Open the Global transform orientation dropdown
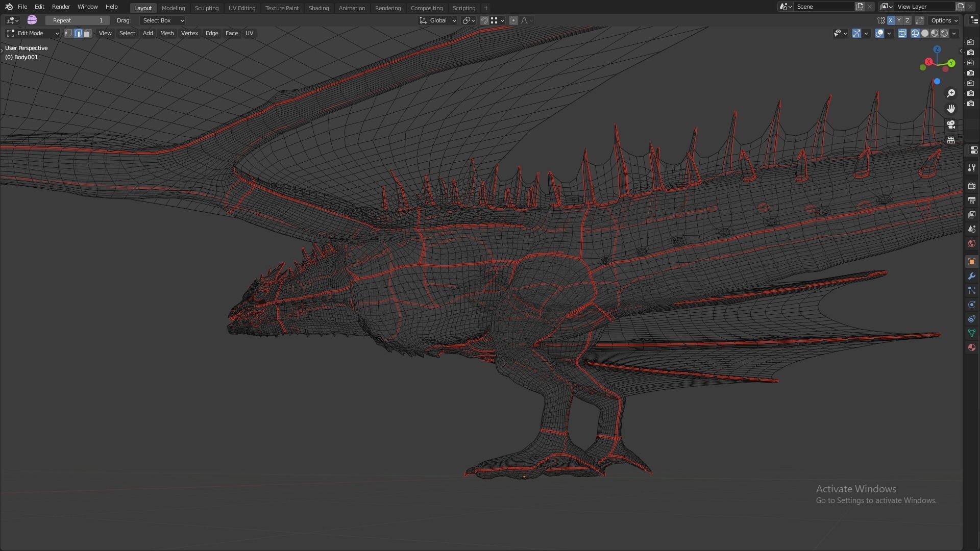The height and width of the screenshot is (551, 980). click(x=438, y=20)
